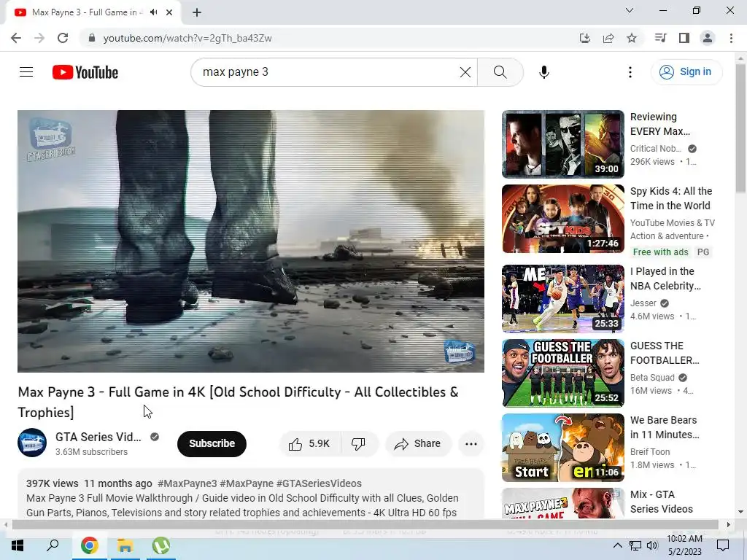
Task: Open Spy Kids 4 title link
Action: point(671,198)
